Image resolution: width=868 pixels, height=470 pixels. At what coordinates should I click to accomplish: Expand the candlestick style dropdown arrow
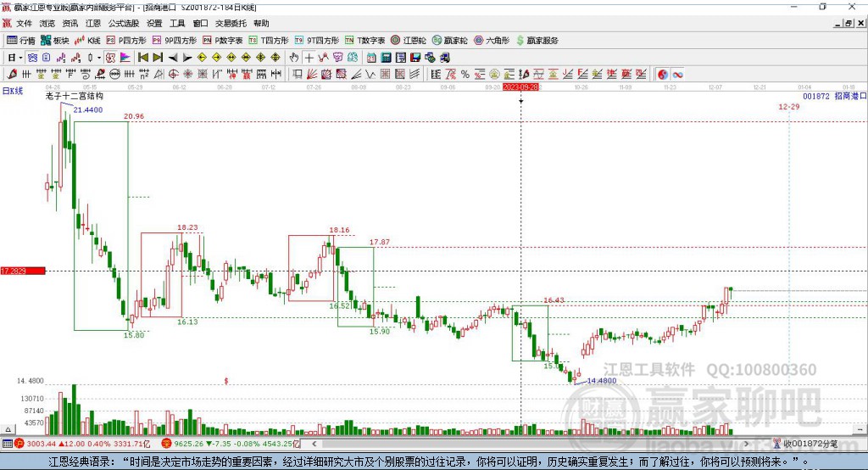tap(99, 58)
